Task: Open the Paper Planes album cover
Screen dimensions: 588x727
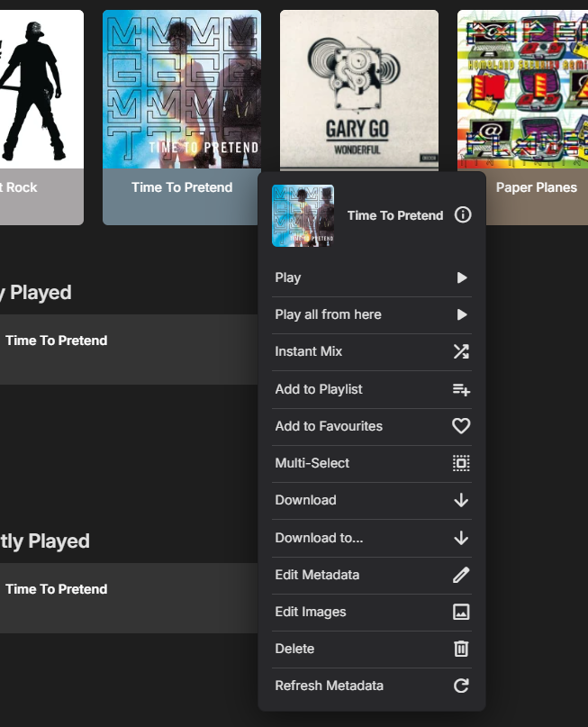Action: pos(522,89)
